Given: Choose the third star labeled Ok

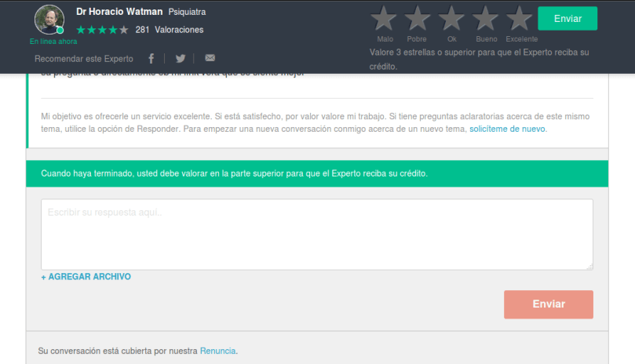Looking at the screenshot, I should pos(451,19).
